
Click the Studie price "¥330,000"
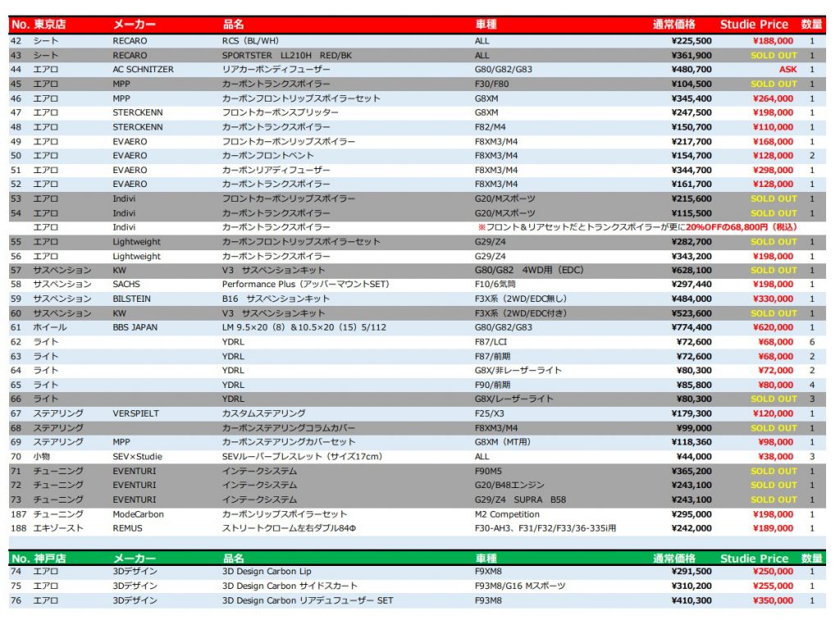[x=773, y=299]
